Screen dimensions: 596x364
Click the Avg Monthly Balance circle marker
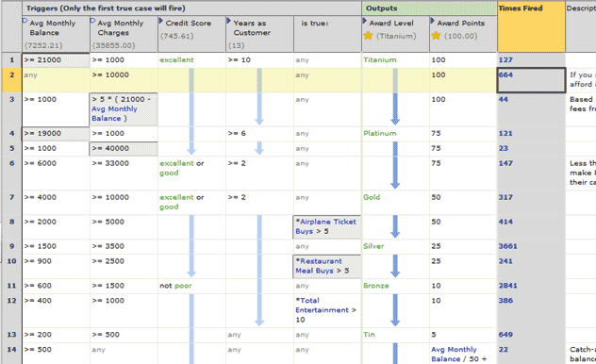(x=25, y=20)
